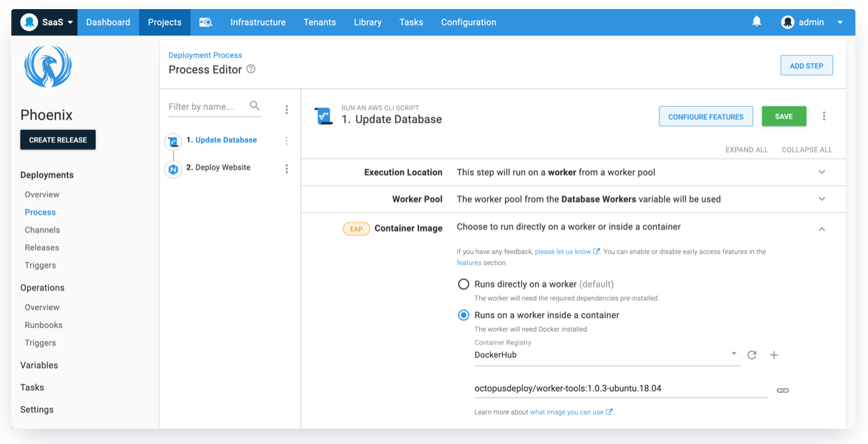The width and height of the screenshot is (868, 444).
Task: Add a new container registry via plus icon
Action: (x=774, y=355)
